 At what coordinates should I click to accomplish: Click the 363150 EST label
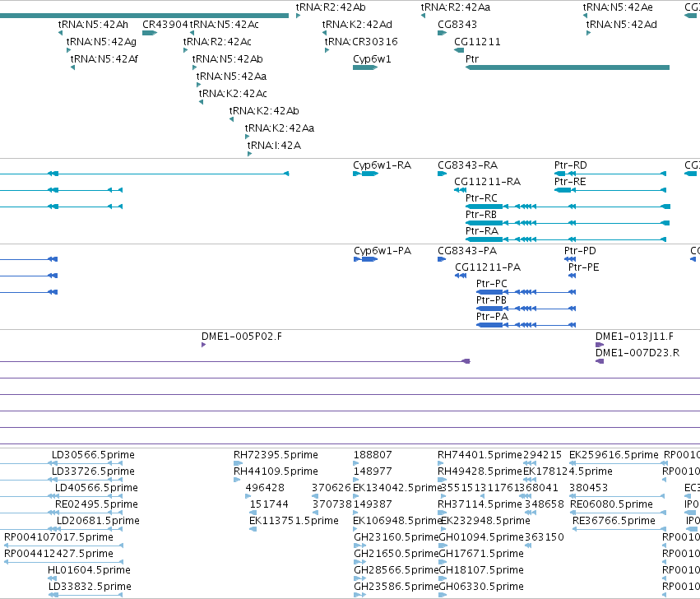(x=545, y=537)
